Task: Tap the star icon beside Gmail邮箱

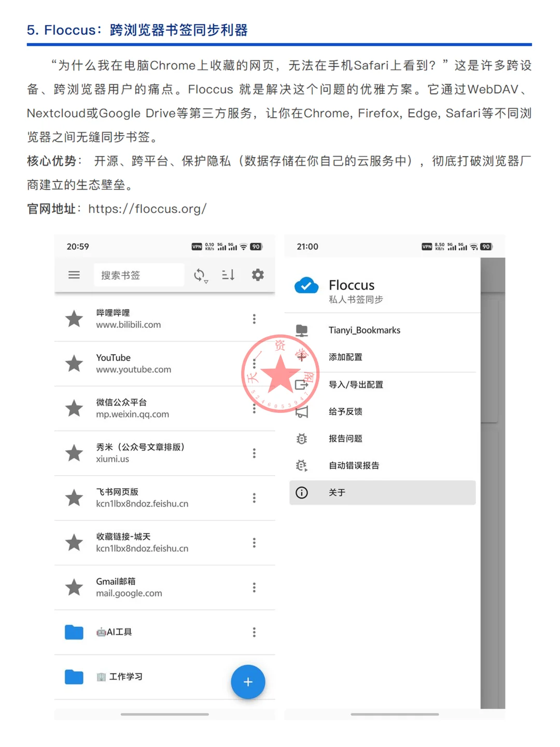Action: pos(74,587)
